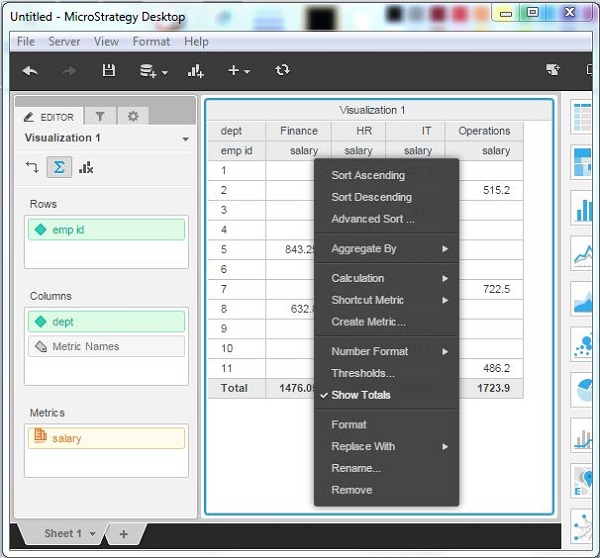Click the Insert Visualization chart icon
Screen dimensions: 600x558
[196, 71]
